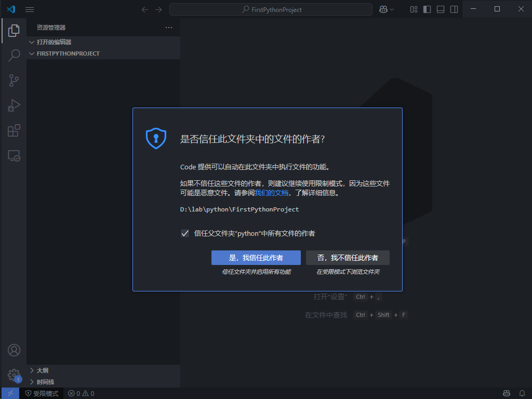This screenshot has width=532, height=399.
Task: Collapse the FIRSTPYTHONPROJECT folder section
Action: [x=32, y=53]
